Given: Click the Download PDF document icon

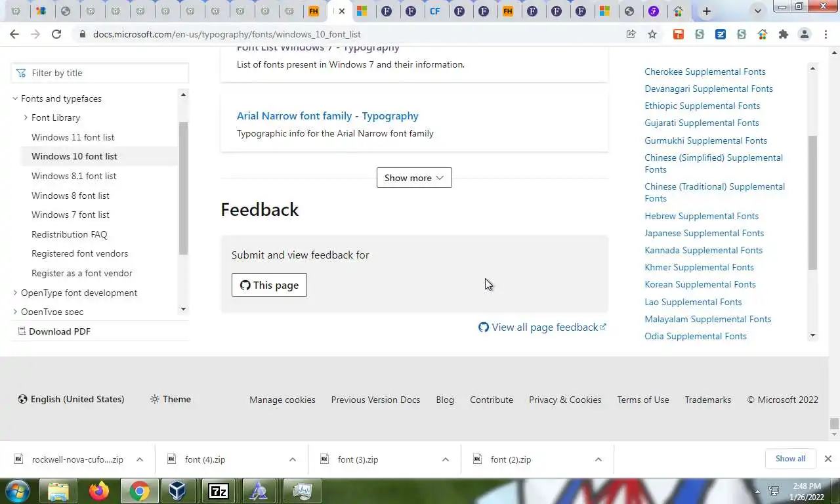Looking at the screenshot, I should click(x=22, y=331).
